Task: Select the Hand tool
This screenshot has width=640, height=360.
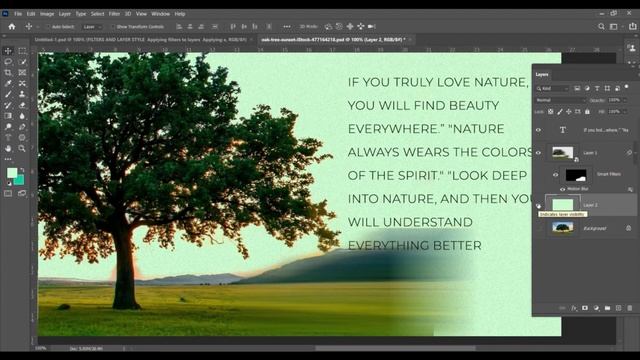Action: (8, 149)
